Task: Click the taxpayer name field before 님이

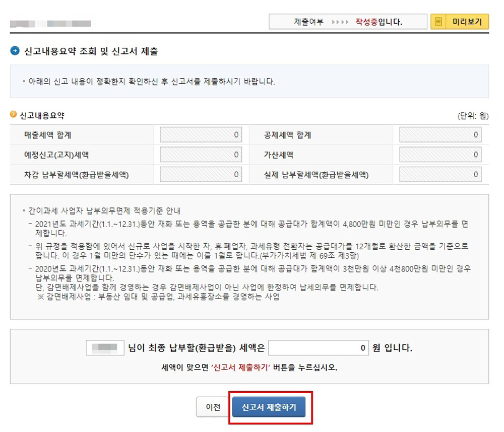Action: pos(105,347)
